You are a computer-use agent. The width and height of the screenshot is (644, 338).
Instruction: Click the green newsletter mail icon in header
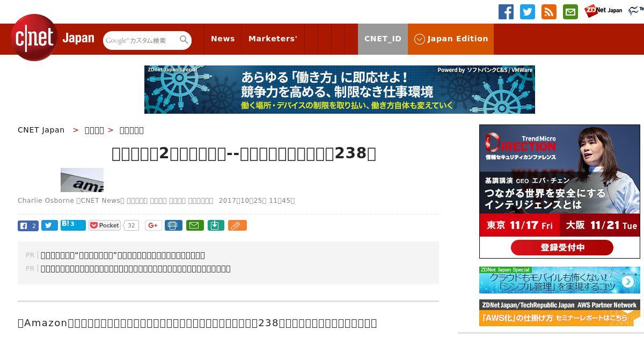coord(570,12)
